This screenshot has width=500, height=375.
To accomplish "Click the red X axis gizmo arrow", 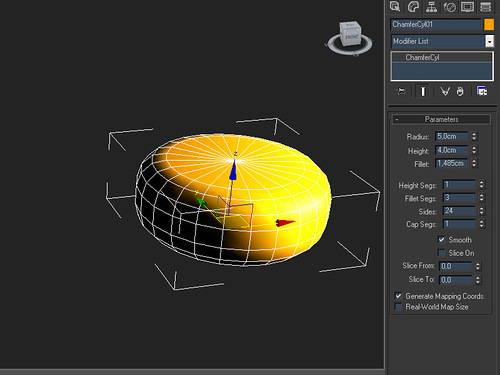I will point(285,223).
